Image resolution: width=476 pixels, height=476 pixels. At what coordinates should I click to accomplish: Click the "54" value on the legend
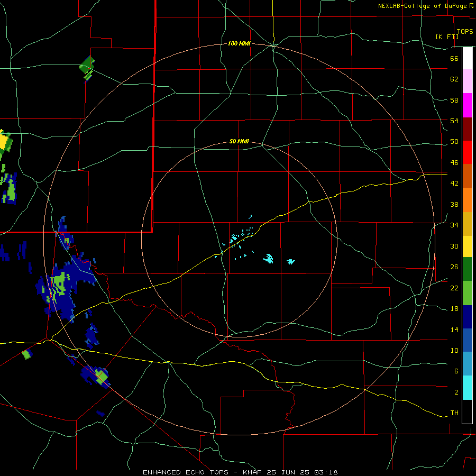[x=454, y=121]
